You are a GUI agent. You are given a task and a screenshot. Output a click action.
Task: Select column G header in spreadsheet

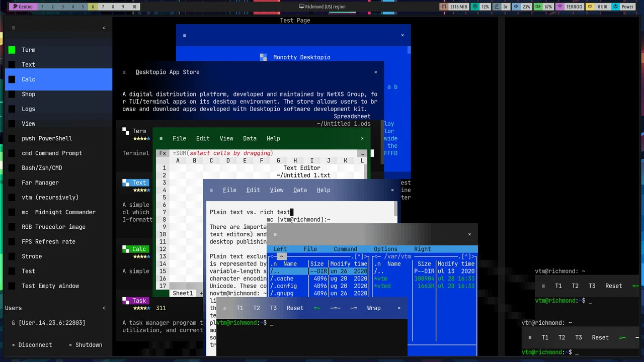[278, 160]
